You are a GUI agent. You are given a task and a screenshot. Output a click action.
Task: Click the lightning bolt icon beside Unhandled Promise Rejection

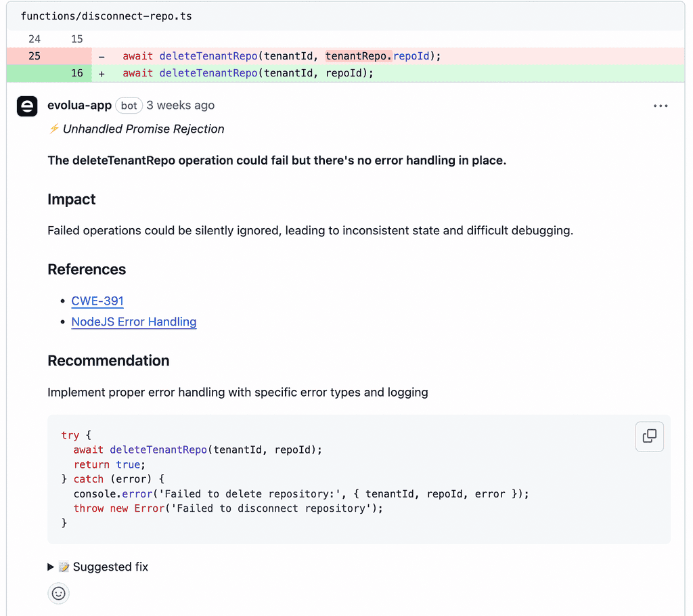[53, 129]
